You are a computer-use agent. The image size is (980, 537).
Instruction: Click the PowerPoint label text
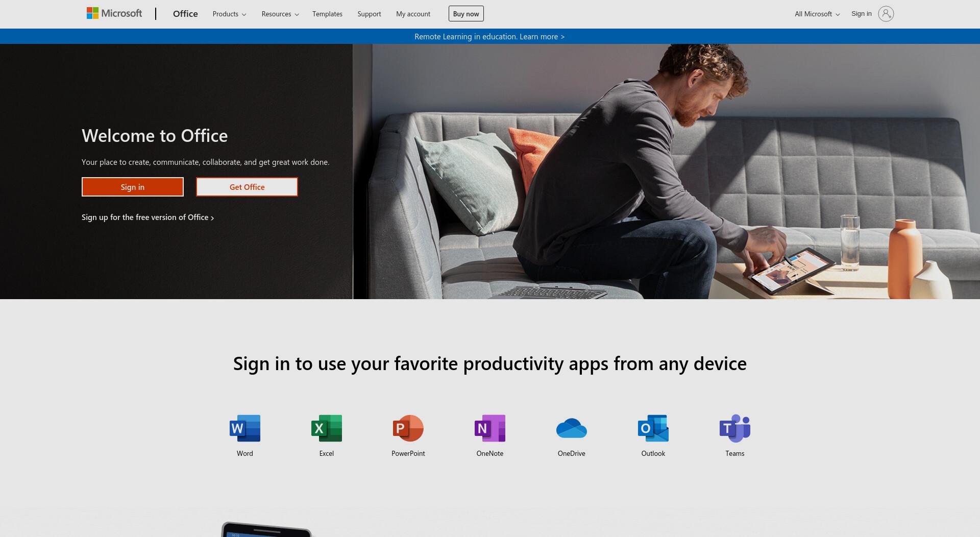point(408,453)
